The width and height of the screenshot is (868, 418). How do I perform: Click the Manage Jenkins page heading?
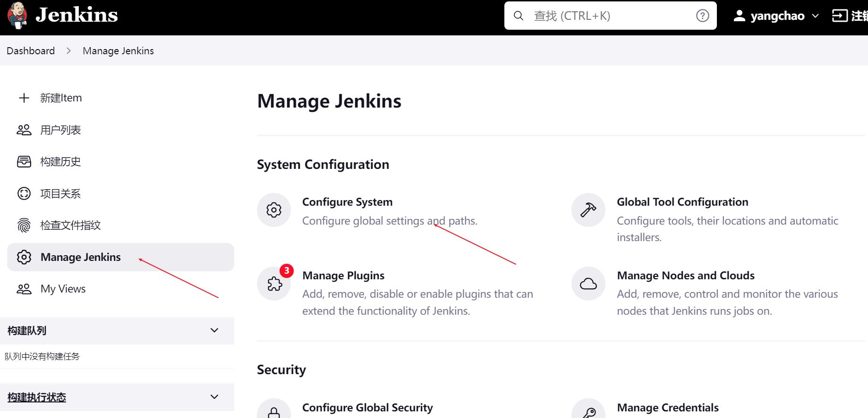[329, 101]
